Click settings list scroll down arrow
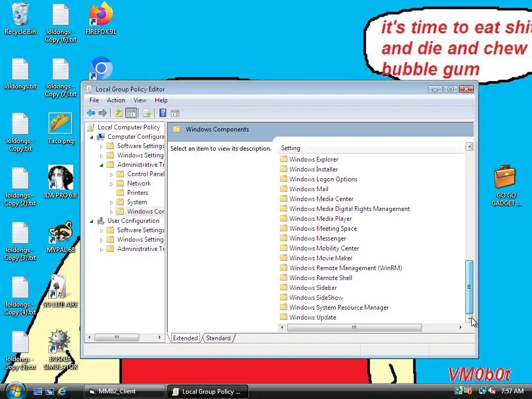The height and width of the screenshot is (399, 532). [469, 318]
